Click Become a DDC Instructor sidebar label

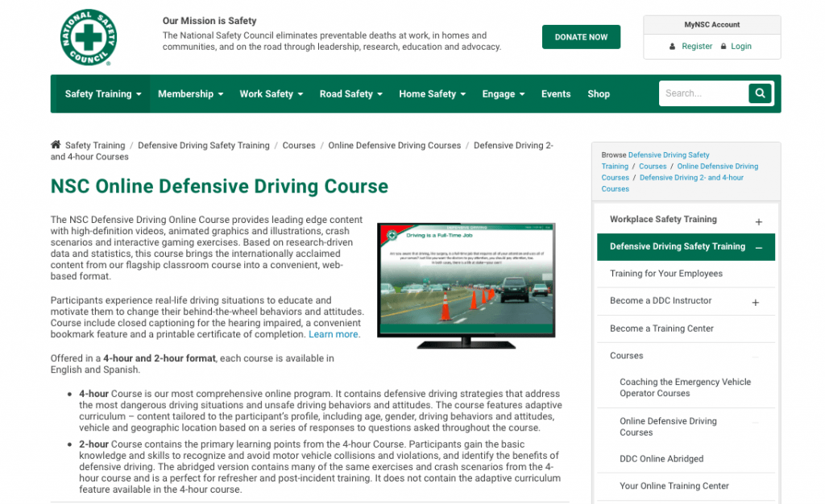(661, 300)
